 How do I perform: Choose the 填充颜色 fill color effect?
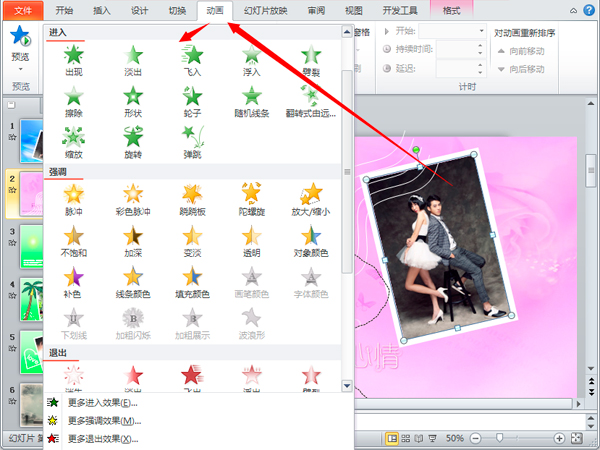click(x=192, y=282)
